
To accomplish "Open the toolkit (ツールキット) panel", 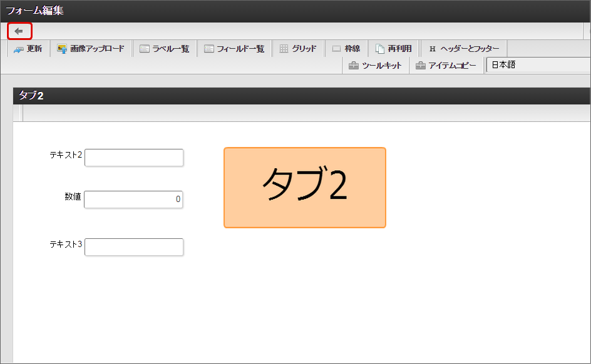I will 376,64.
